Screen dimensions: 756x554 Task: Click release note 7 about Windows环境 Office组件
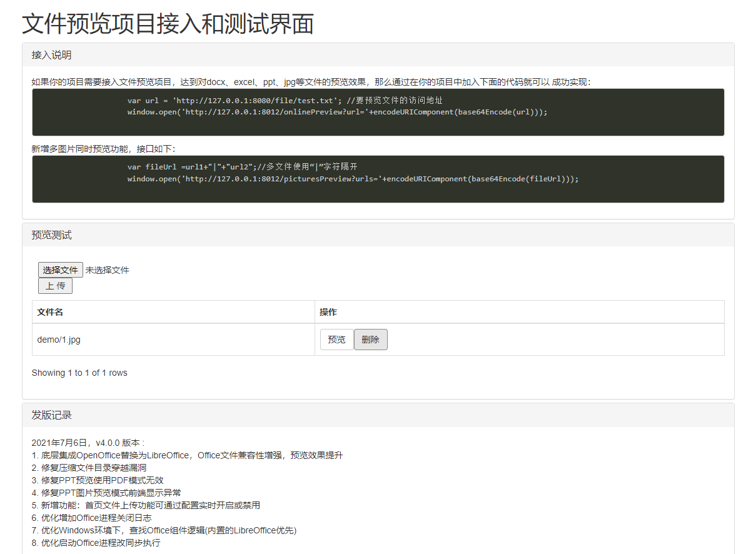pyautogui.click(x=164, y=530)
